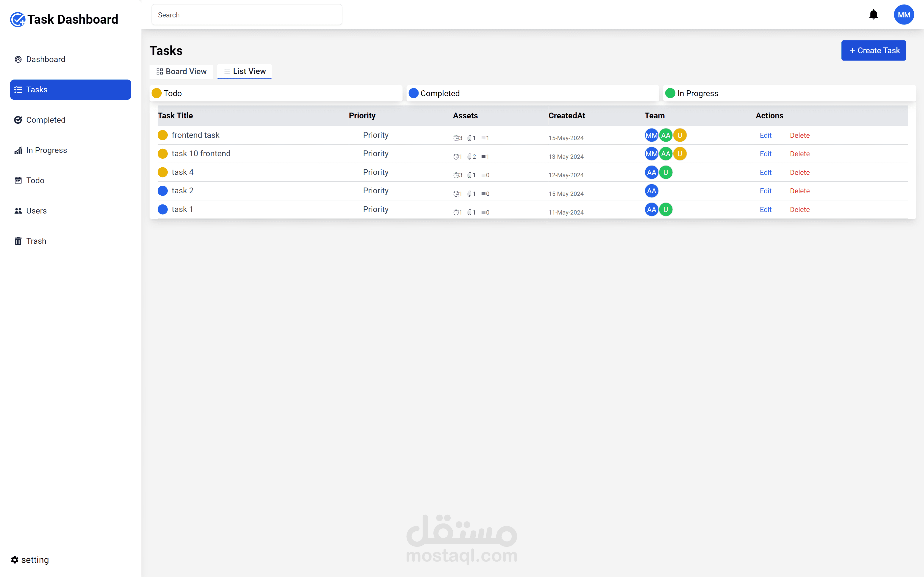Click the Task Dashboard logo icon

[18, 19]
